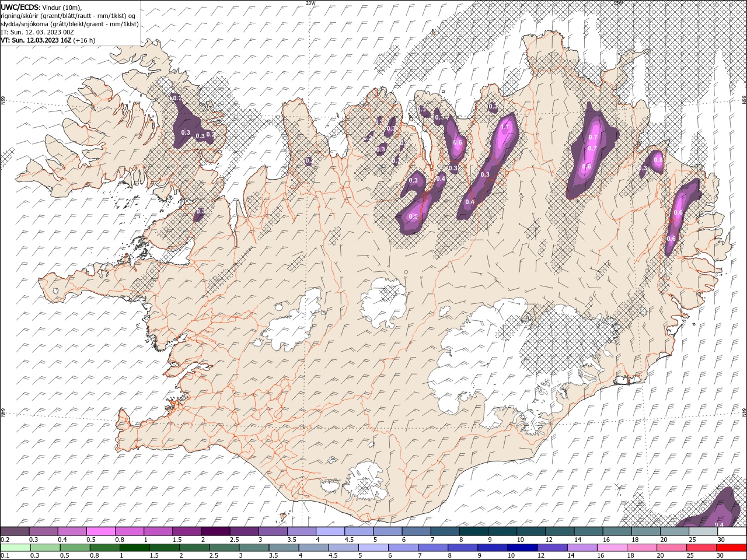Pick lower legend swatch labeled 20
This screenshot has width=747, height=560.
click(x=672, y=548)
